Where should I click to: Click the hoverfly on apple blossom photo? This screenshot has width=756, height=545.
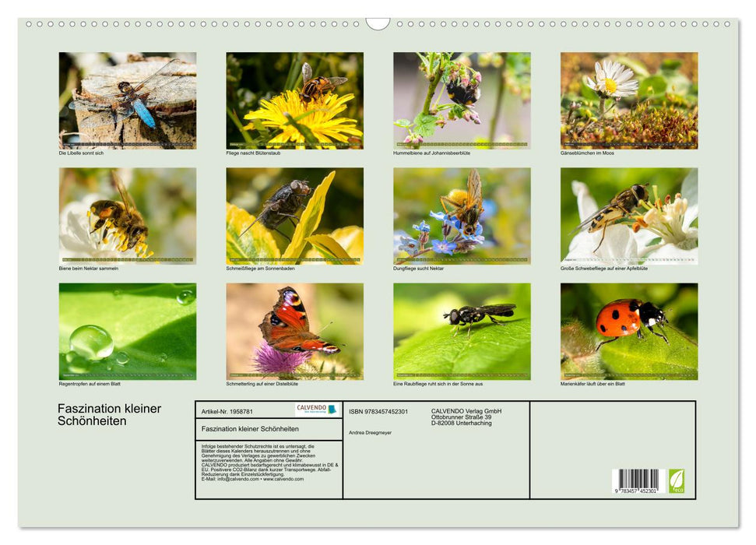click(628, 216)
